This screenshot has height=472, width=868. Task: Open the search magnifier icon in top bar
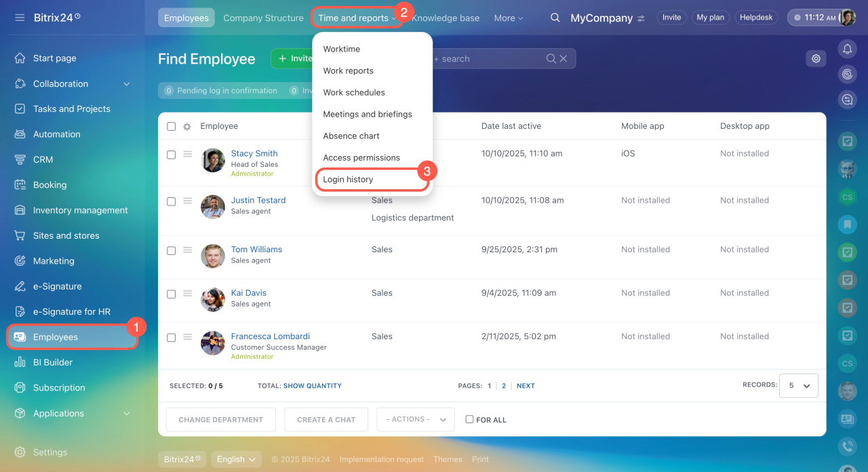click(x=555, y=18)
